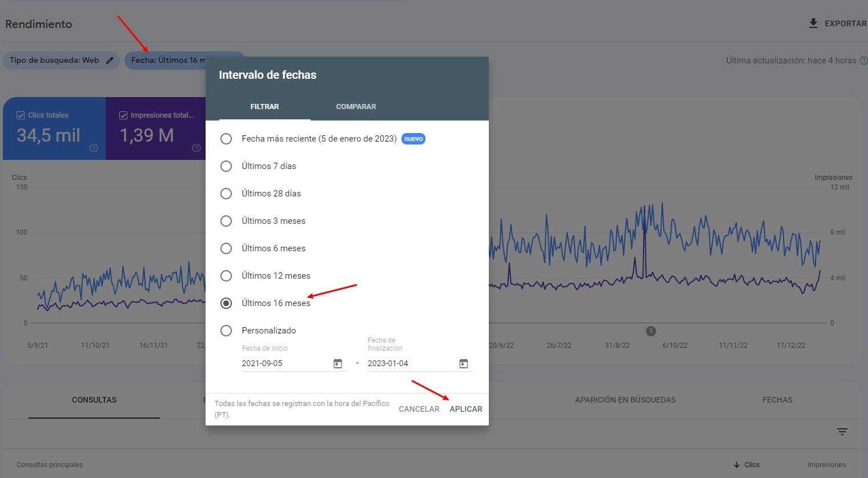868x478 pixels.
Task: Open the calendar picker for Fecha de inicio
Action: coord(338,363)
